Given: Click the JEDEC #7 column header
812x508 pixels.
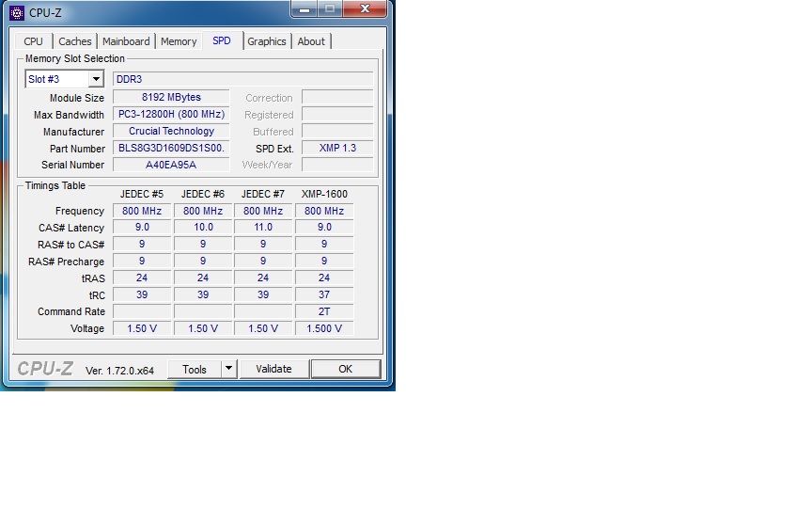Looking at the screenshot, I should (263, 194).
